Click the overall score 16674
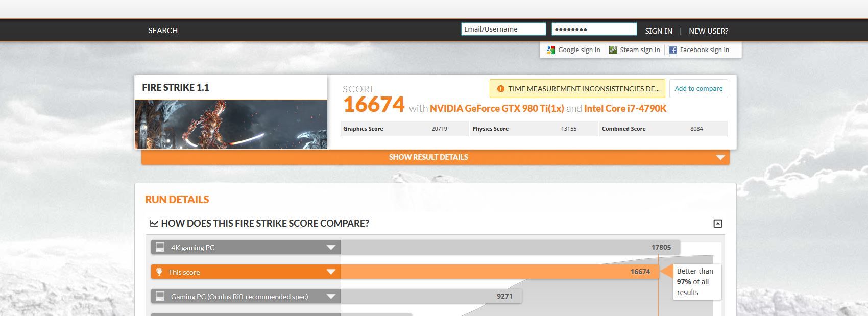Viewport: 868px width, 316px height. (374, 105)
